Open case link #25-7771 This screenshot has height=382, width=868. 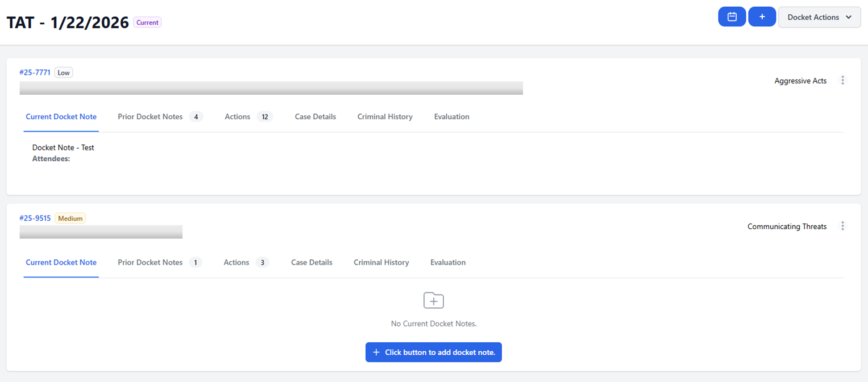(x=35, y=72)
